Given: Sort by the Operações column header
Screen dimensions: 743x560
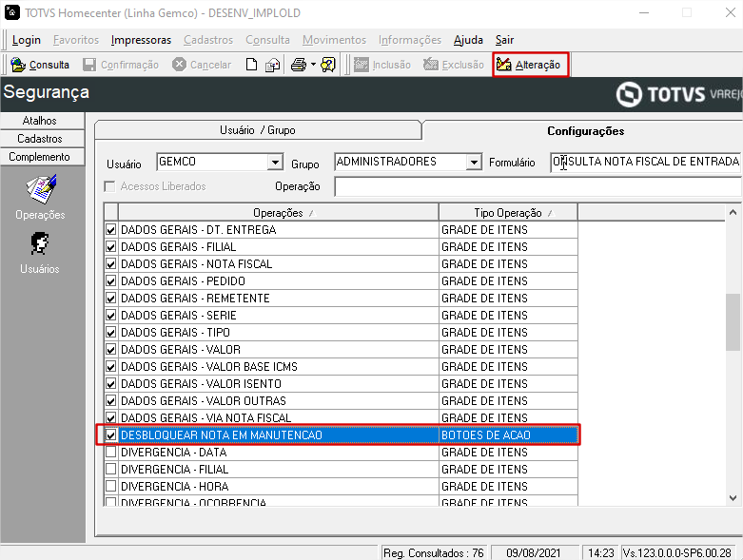Looking at the screenshot, I should (278, 213).
